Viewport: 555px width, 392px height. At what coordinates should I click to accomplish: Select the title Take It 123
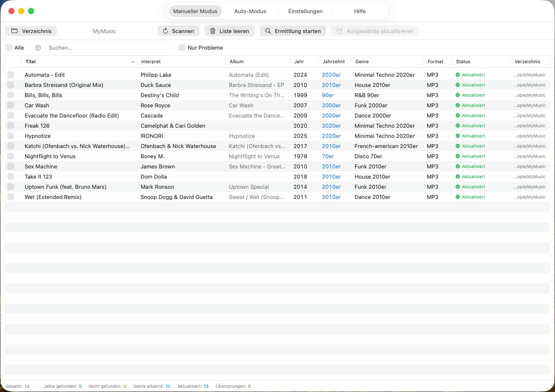click(x=38, y=177)
